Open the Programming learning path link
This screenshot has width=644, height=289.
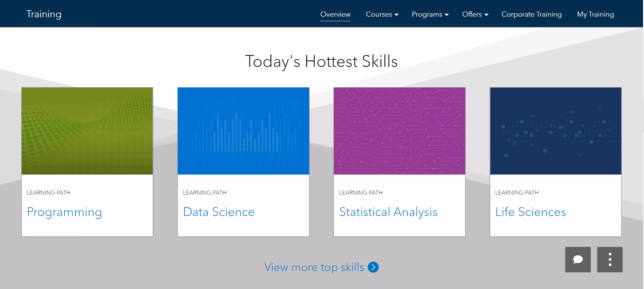tap(64, 212)
